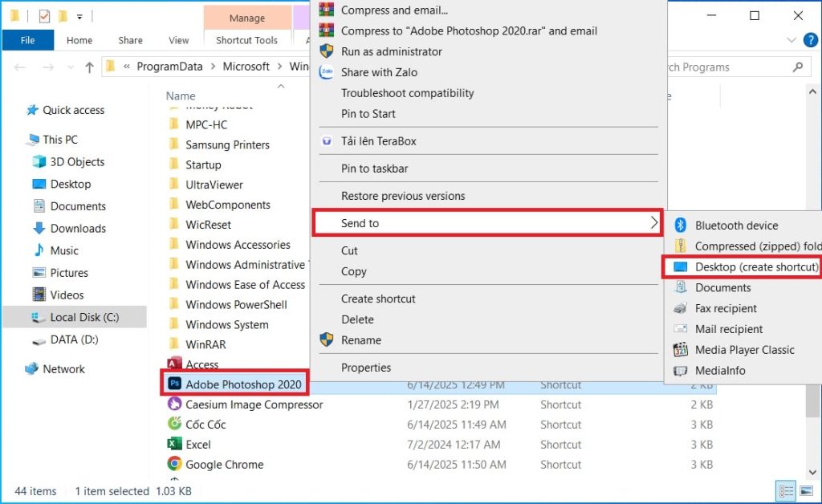Click the MediaInfo icon
The height and width of the screenshot is (504, 822).
(x=681, y=371)
